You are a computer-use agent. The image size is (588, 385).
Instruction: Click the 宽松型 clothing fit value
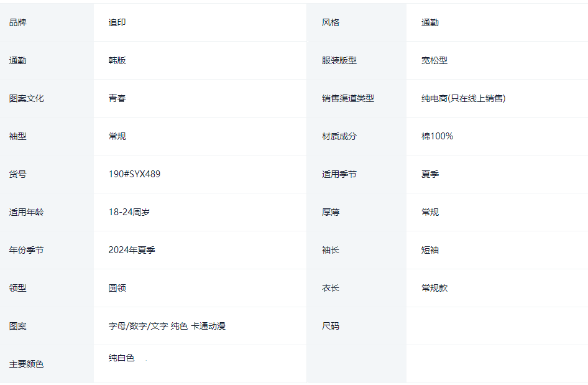434,60
